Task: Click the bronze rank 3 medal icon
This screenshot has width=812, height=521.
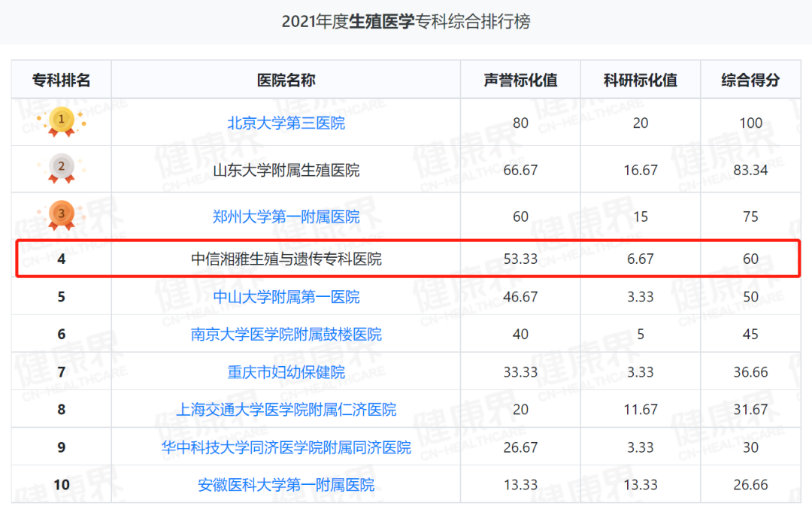Action: coord(62,215)
